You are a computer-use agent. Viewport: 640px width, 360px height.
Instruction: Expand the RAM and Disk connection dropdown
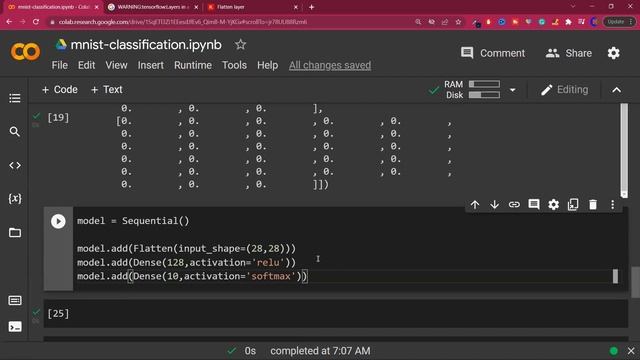513,90
